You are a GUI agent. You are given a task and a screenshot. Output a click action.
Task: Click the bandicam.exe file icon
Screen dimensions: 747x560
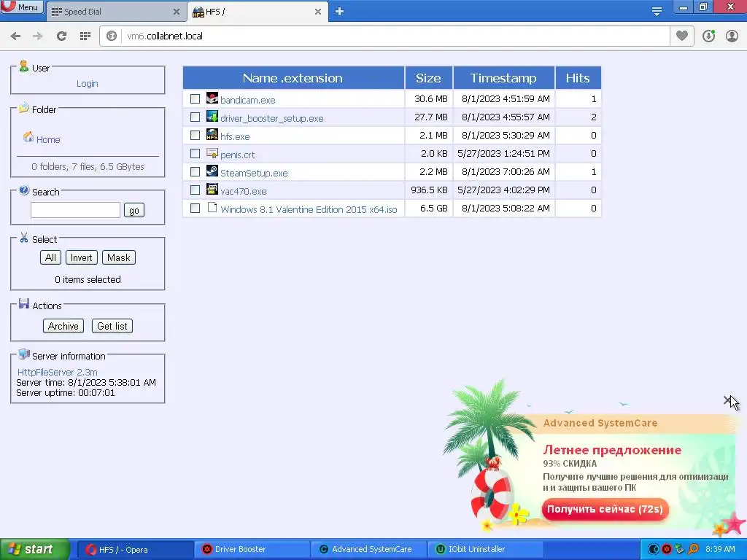pos(212,98)
